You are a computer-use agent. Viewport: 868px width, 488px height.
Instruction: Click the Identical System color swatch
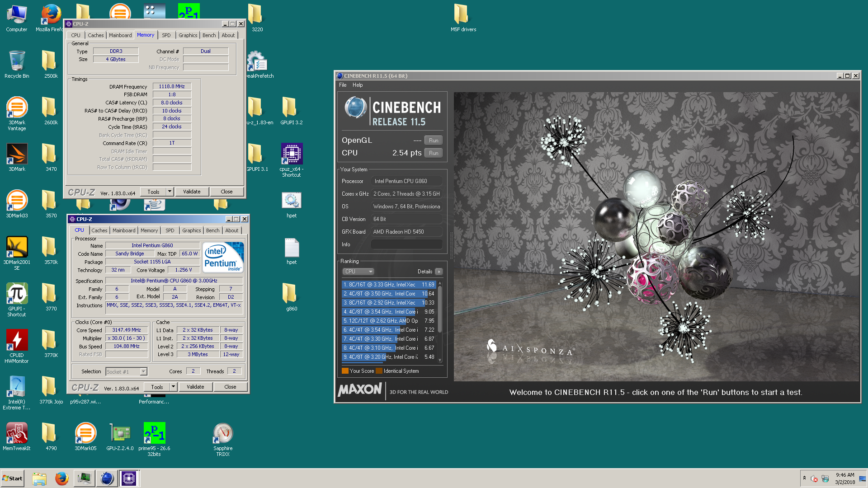[x=379, y=371]
